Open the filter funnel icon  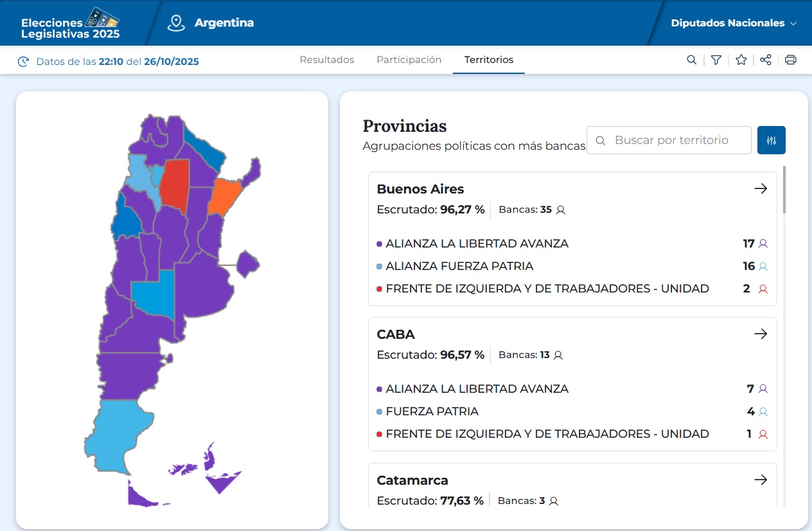coord(716,60)
